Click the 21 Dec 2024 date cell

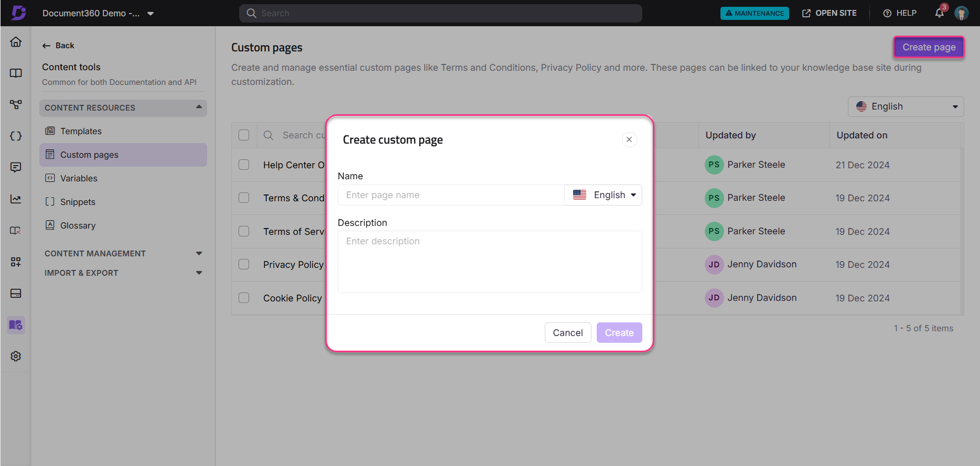tap(863, 165)
